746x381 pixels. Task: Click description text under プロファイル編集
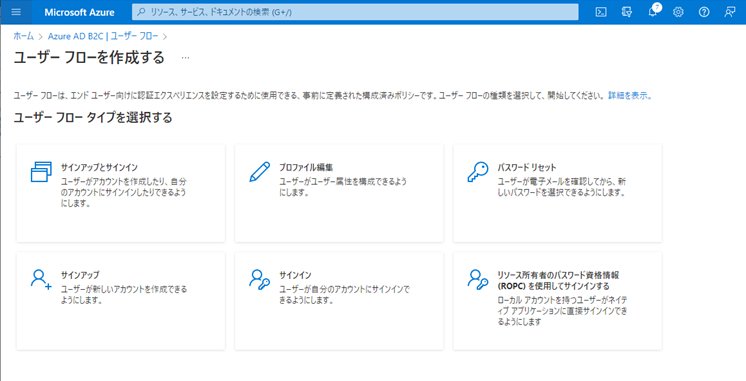point(343,187)
